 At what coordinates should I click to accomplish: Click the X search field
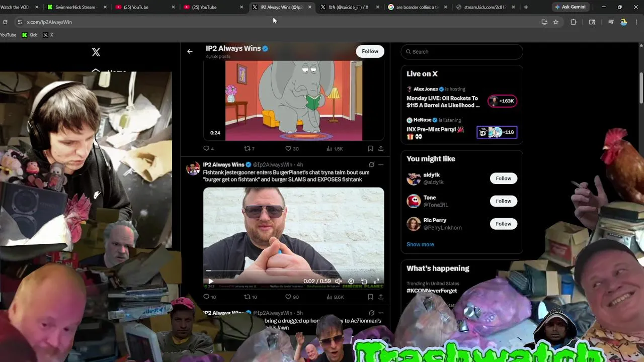point(462,52)
